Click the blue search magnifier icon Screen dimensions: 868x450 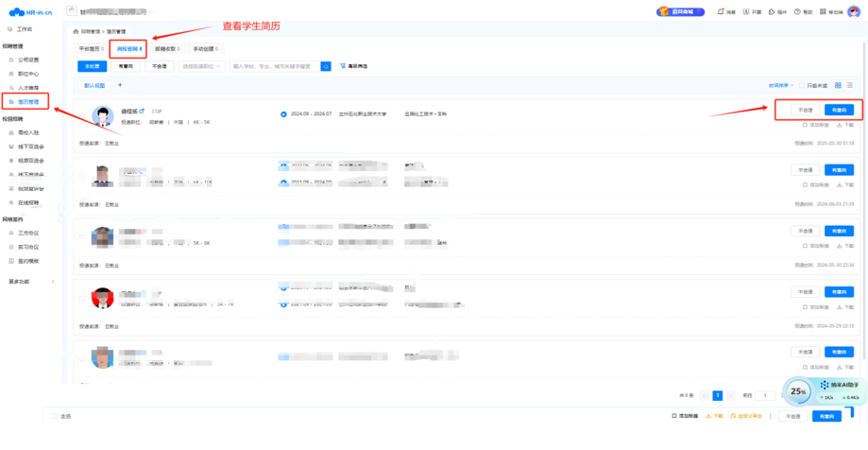pos(326,66)
